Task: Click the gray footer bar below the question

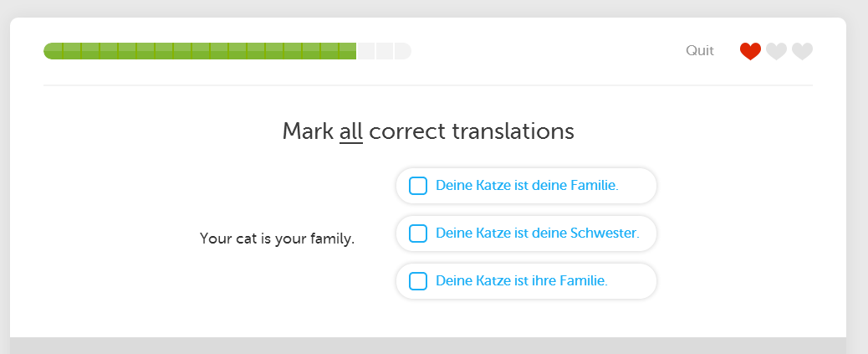Action: (x=428, y=345)
